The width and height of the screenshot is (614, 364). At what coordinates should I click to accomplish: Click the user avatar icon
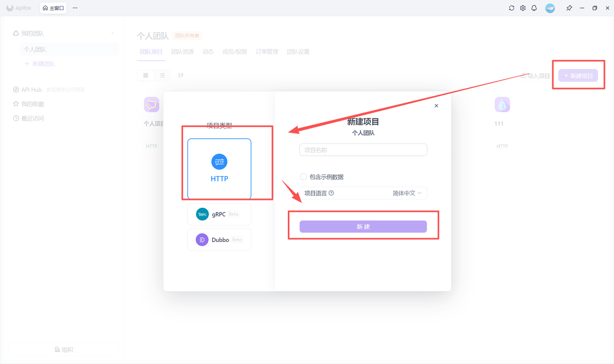pos(550,8)
